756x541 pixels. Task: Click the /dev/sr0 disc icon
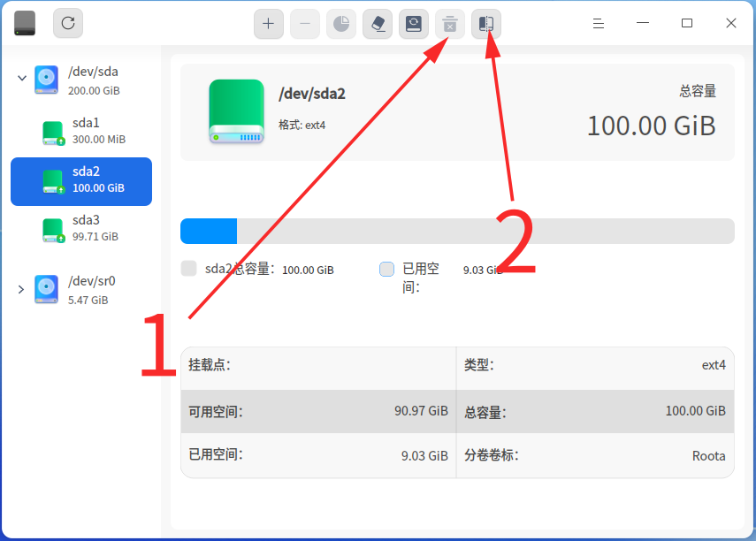[46, 289]
